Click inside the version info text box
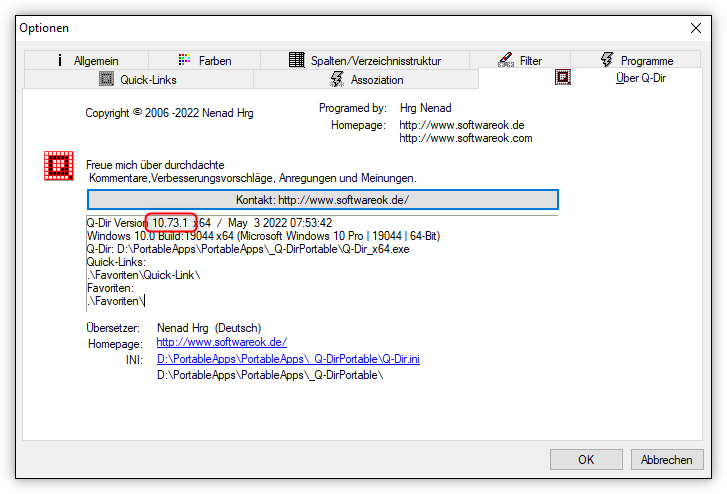727x494 pixels. pos(322,263)
